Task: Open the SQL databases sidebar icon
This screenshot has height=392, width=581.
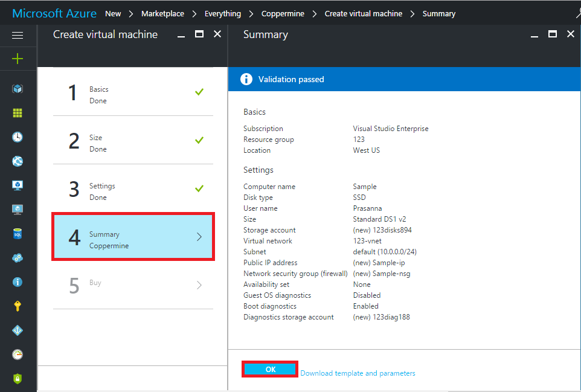Action: point(18,234)
